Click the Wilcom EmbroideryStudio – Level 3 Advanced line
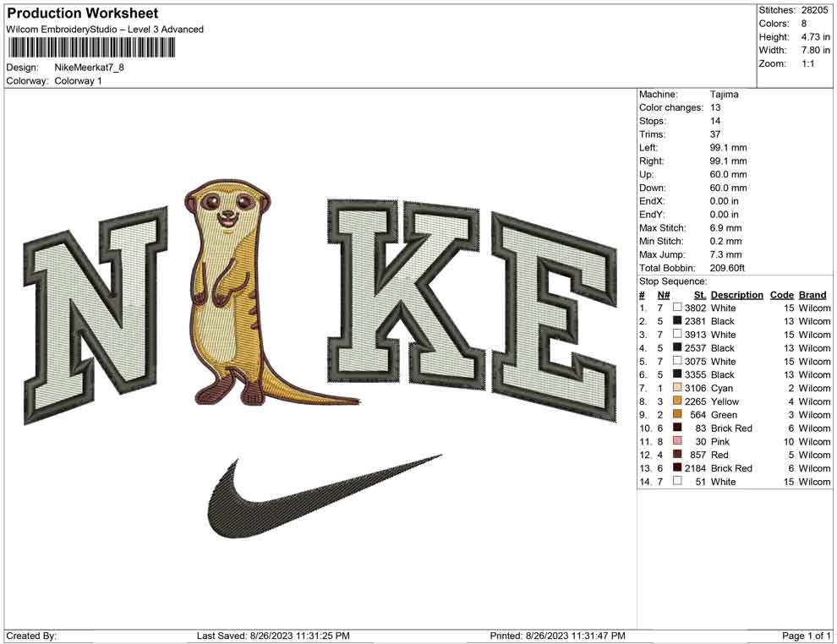The height and width of the screenshot is (644, 837). 105,30
